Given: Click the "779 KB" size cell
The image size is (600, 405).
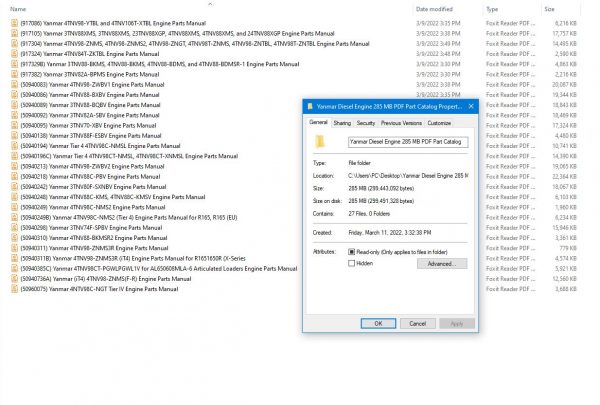Looking at the screenshot, I should 568,248.
